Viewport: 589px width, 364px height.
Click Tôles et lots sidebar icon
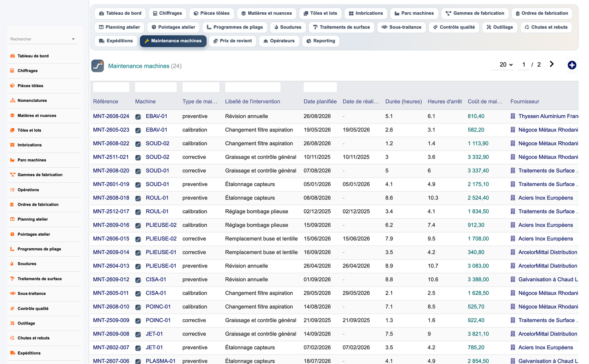tap(13, 130)
